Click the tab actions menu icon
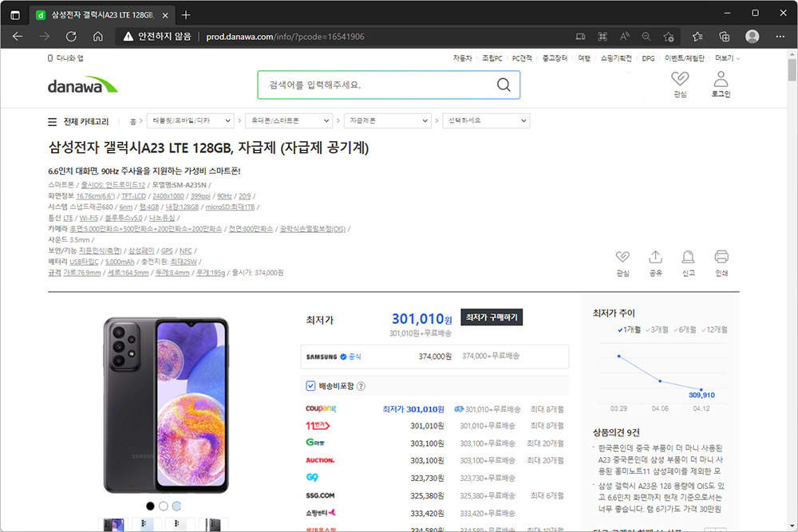This screenshot has width=798, height=532. pyautogui.click(x=15, y=14)
